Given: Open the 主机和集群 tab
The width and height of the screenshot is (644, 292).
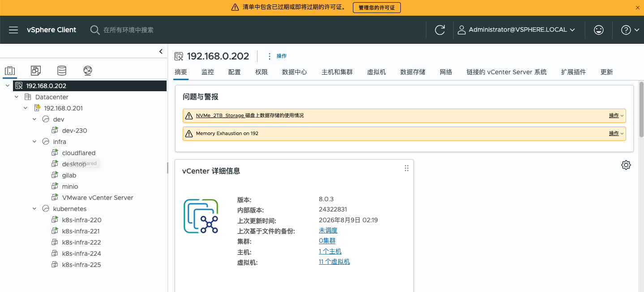Looking at the screenshot, I should (337, 72).
